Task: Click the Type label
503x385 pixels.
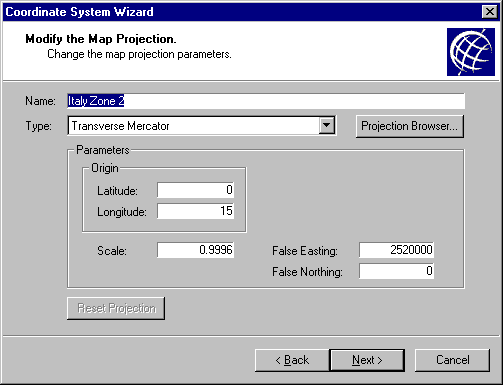Action: 39,126
